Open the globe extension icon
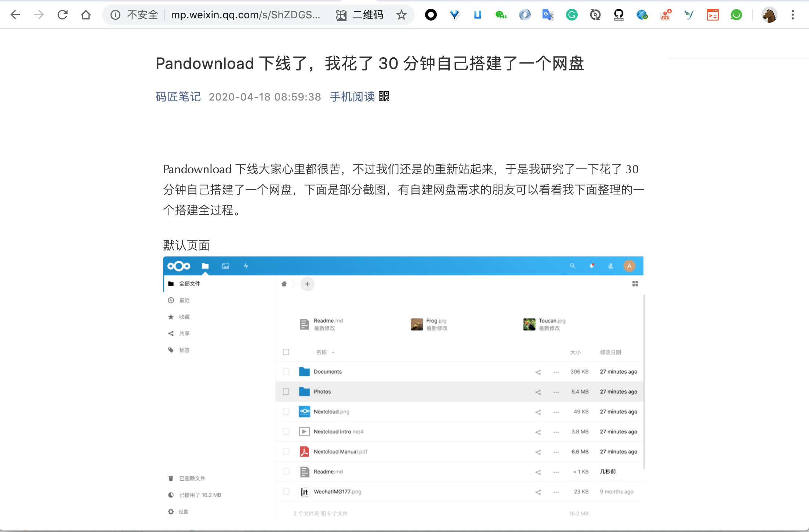The height and width of the screenshot is (532, 809). (642, 15)
